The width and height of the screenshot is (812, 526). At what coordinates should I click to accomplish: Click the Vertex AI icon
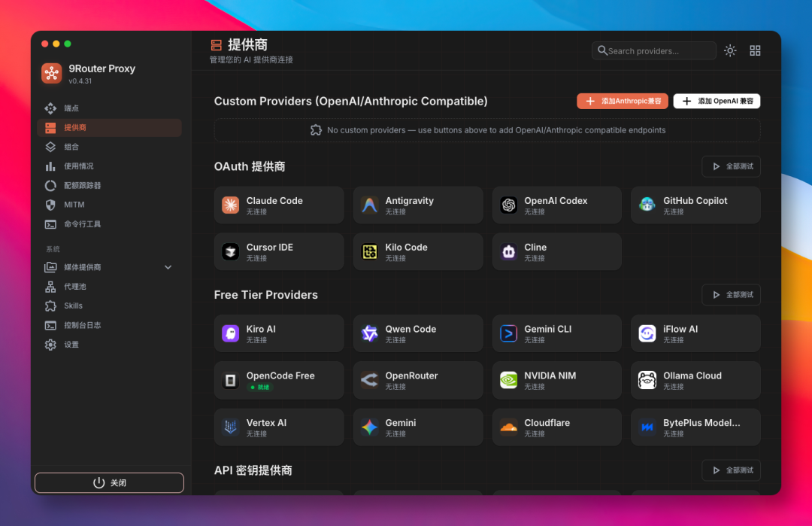click(x=231, y=427)
